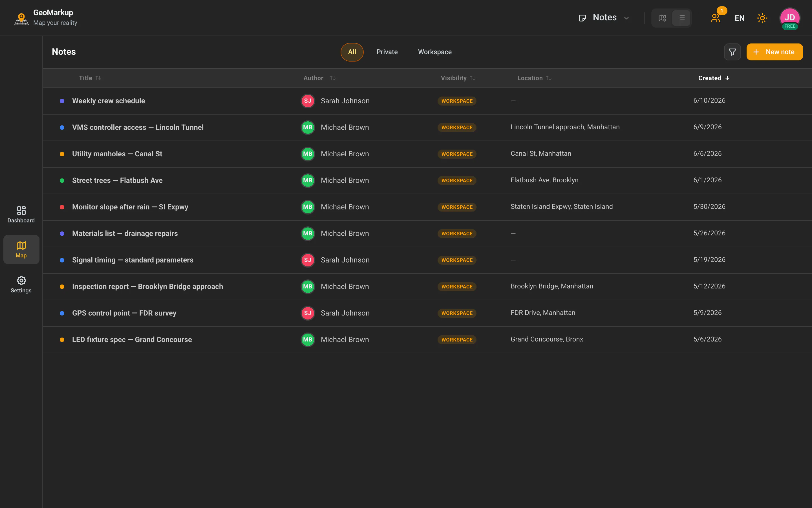
Task: Click the GeoMarkup logo icon
Action: tap(21, 19)
